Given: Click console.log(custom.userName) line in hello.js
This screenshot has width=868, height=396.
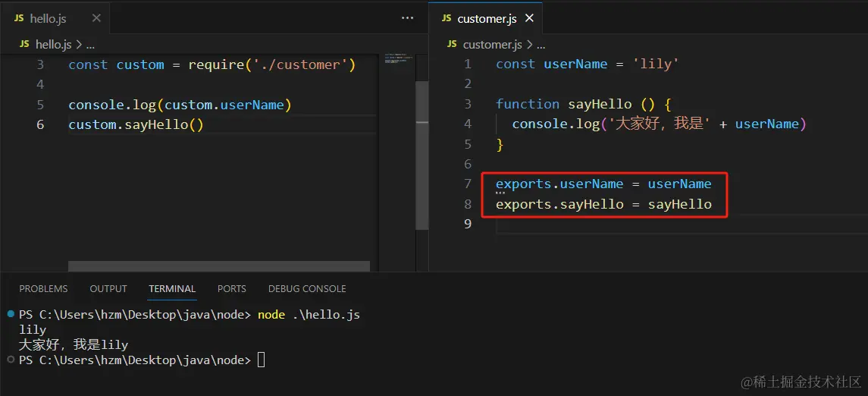Looking at the screenshot, I should click(x=180, y=105).
